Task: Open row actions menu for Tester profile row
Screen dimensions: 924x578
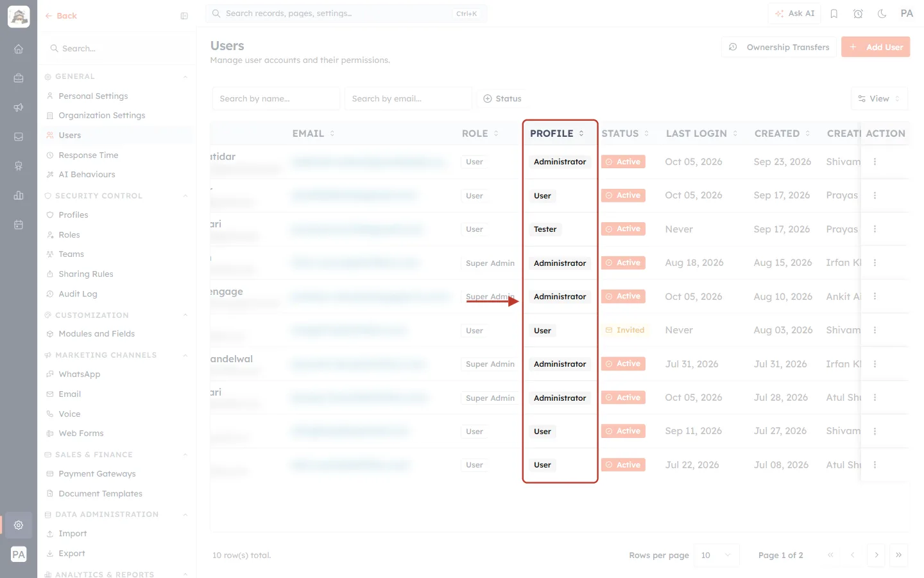Action: pos(875,229)
